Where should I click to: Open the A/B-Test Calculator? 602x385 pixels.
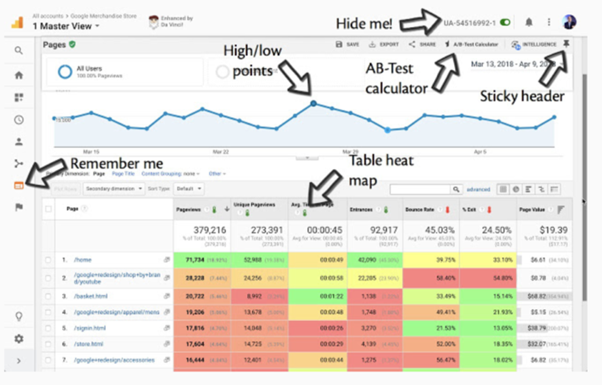click(x=471, y=45)
